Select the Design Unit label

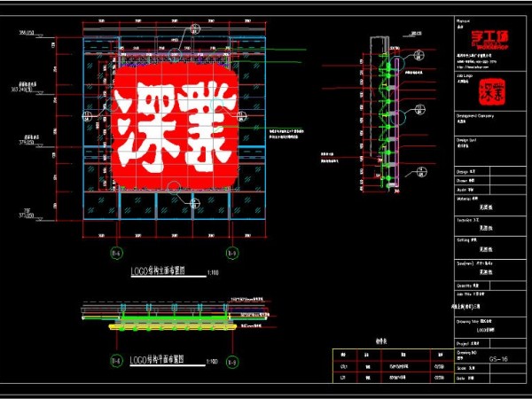466,140
